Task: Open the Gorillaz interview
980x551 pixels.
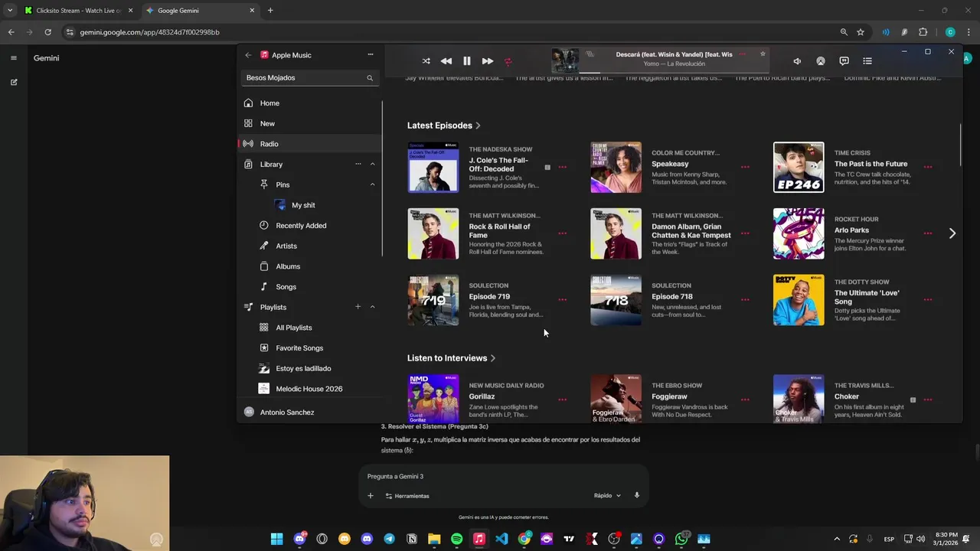Action: (482, 396)
